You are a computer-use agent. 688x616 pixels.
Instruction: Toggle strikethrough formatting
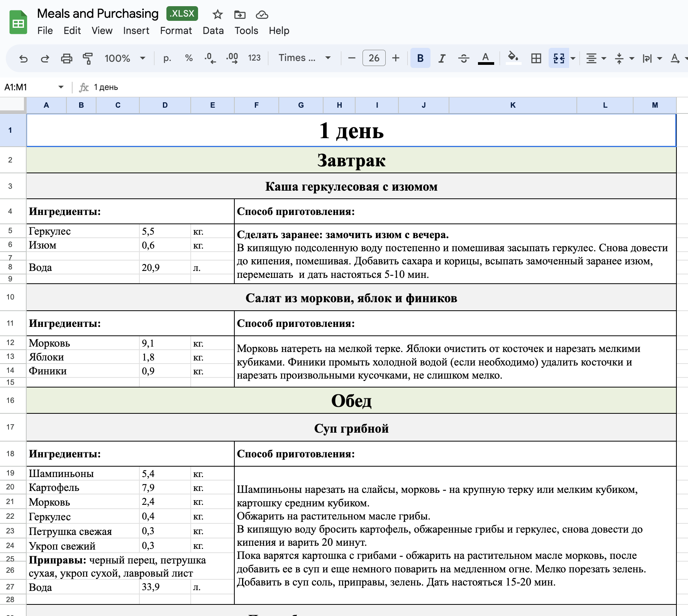[464, 58]
